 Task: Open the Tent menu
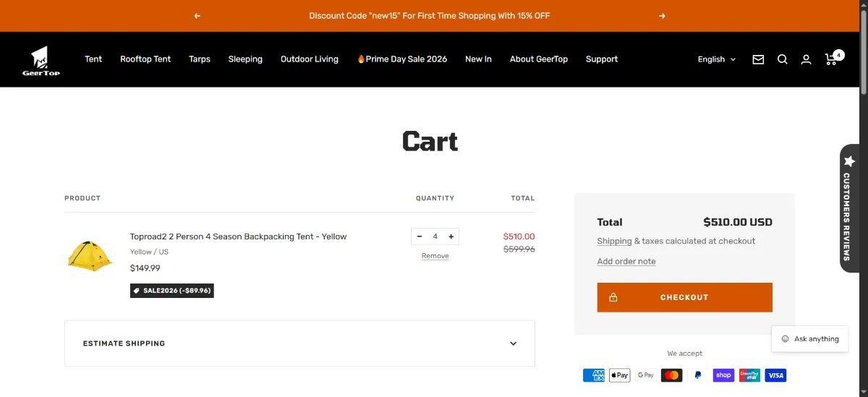[93, 59]
